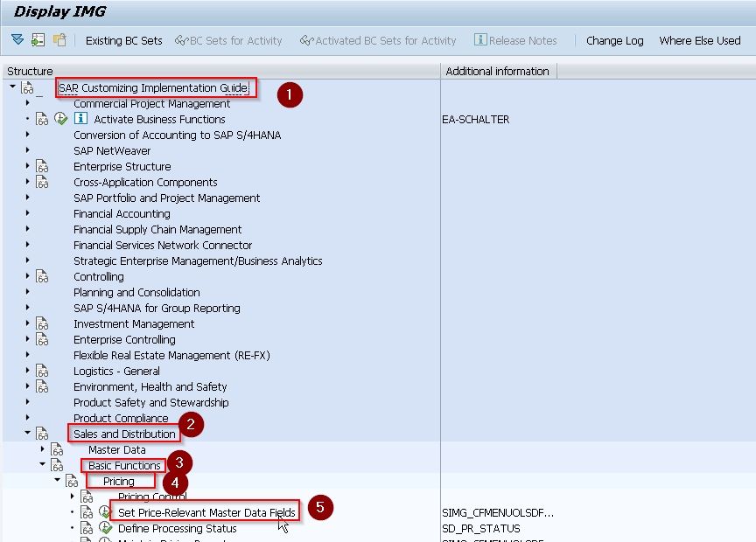Open documentation icon for Environment, Health and Safety
The image size is (756, 542).
pyautogui.click(x=42, y=387)
